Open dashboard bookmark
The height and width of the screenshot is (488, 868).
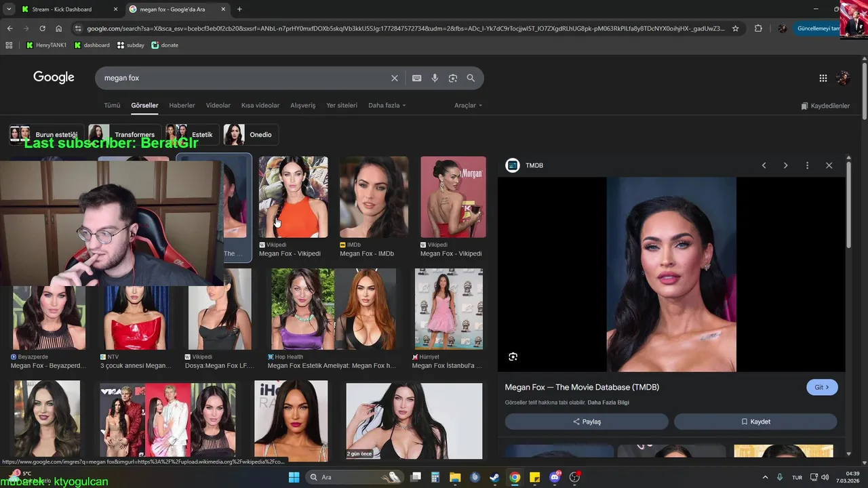[x=92, y=45]
